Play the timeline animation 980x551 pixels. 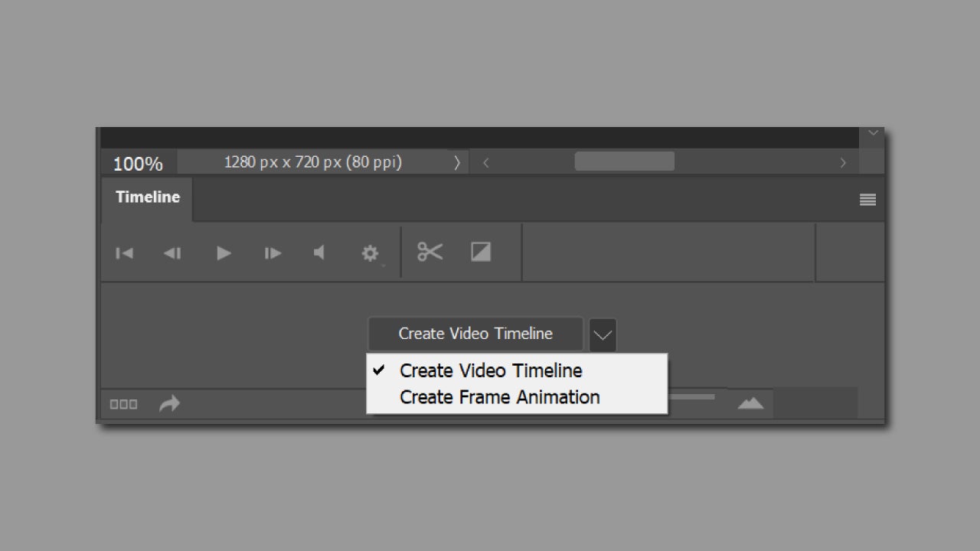pyautogui.click(x=224, y=253)
